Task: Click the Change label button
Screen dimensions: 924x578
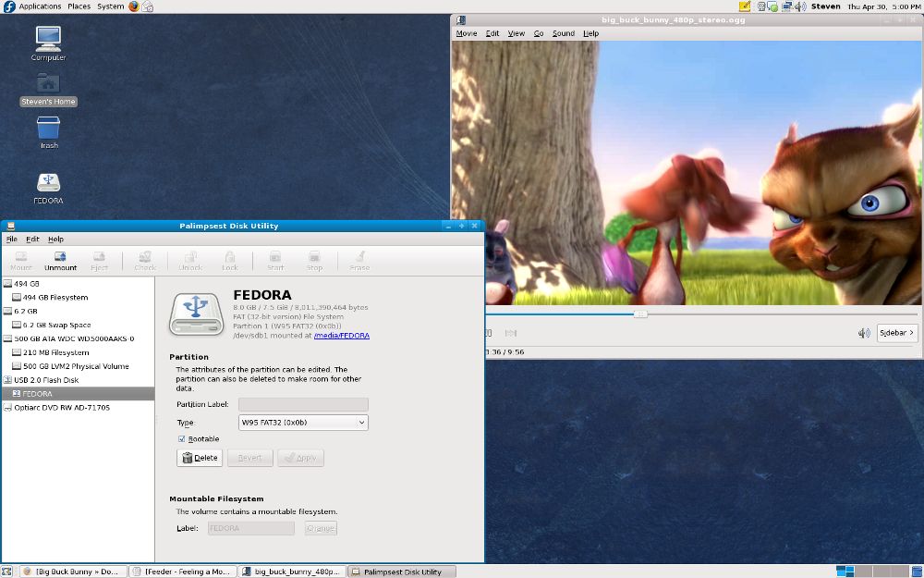Action: click(x=321, y=528)
